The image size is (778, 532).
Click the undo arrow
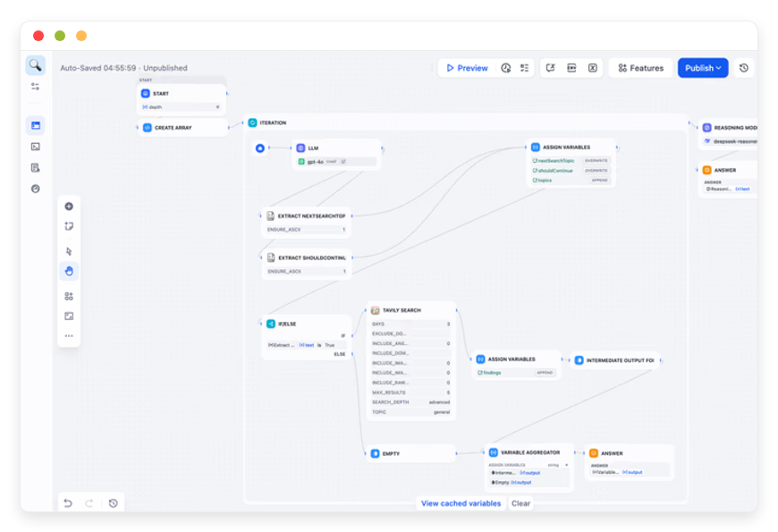pyautogui.click(x=68, y=503)
